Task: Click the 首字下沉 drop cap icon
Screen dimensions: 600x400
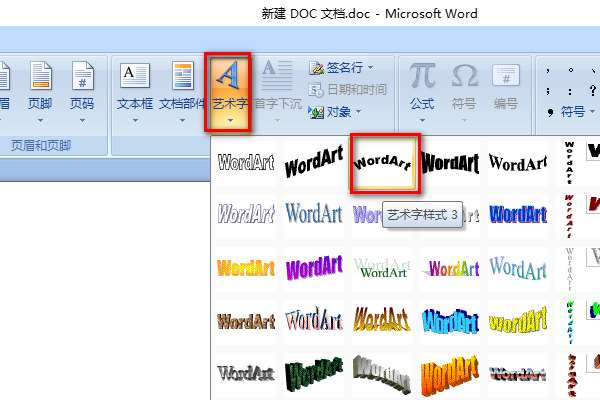Action: click(x=278, y=75)
